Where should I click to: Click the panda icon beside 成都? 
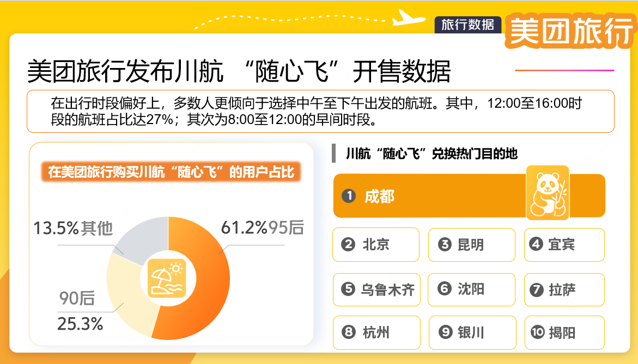point(548,193)
